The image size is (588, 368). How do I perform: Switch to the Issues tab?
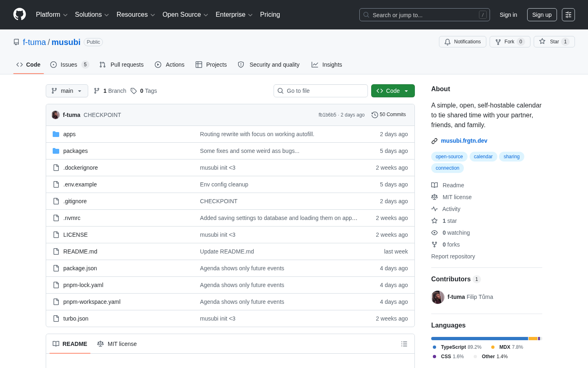pos(69,65)
